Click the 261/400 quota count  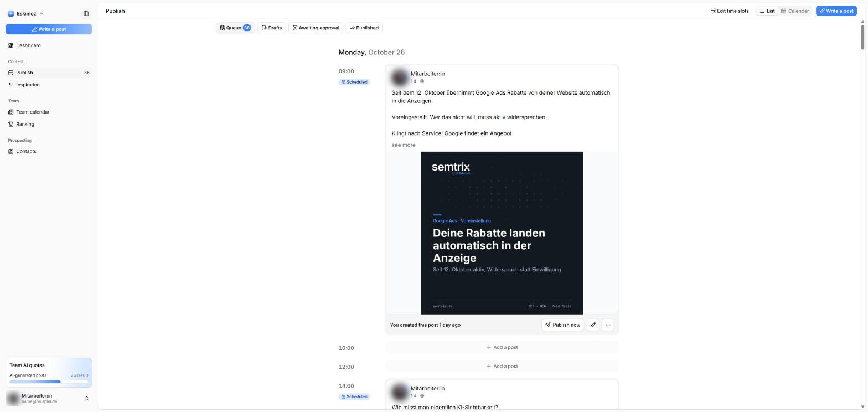coord(79,375)
